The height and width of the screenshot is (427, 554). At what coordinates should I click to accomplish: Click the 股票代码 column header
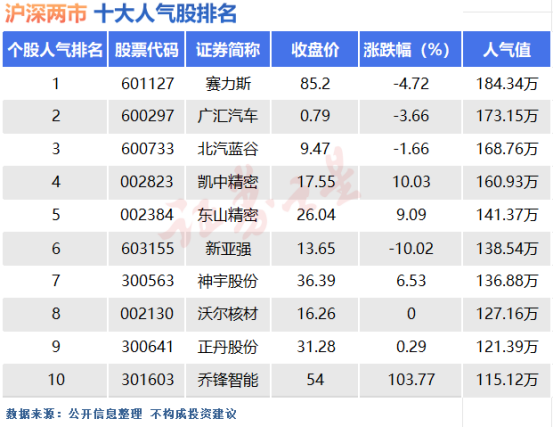click(x=146, y=49)
